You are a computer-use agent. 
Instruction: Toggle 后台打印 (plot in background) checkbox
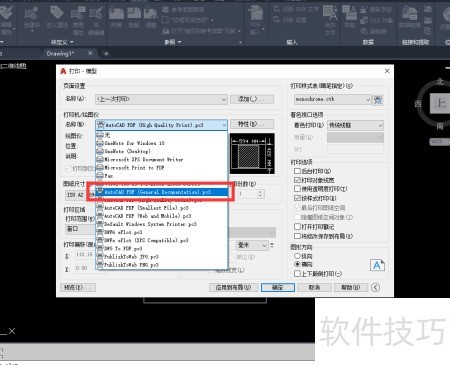pyautogui.click(x=297, y=171)
